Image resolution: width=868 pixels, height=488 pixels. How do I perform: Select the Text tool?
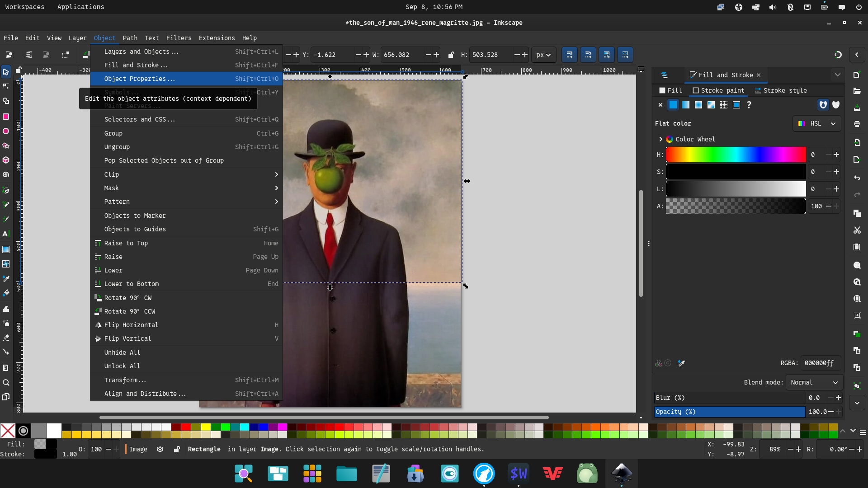click(x=6, y=234)
